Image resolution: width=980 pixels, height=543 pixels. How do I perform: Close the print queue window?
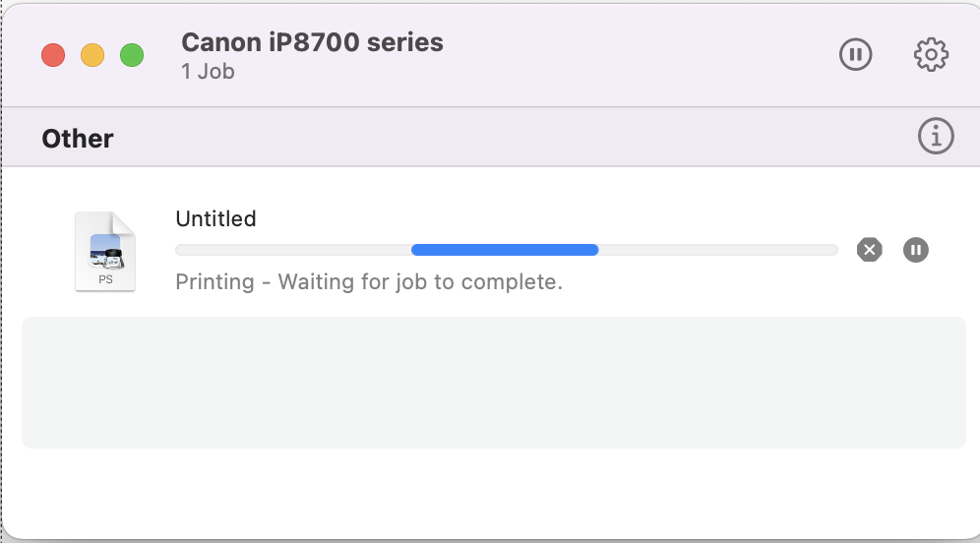(52, 55)
